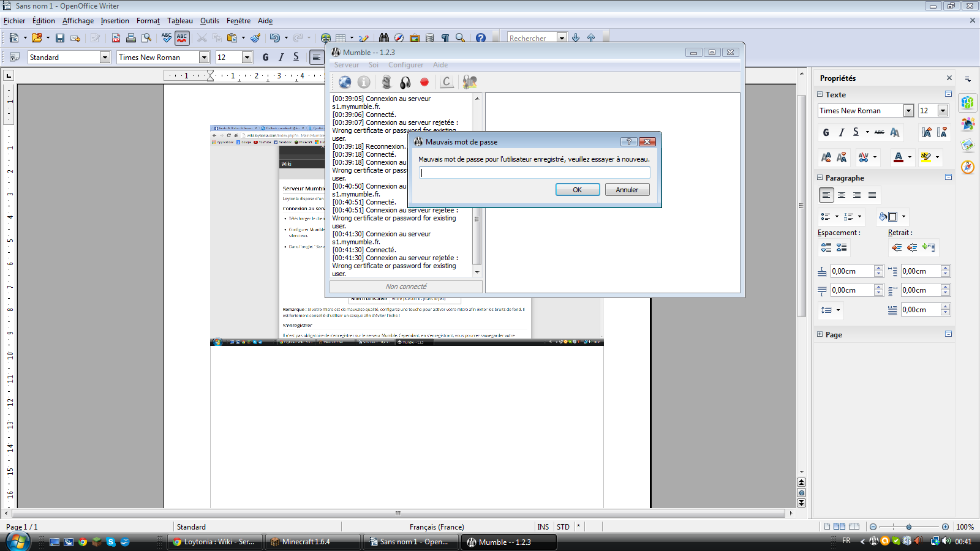
Task: Export directly as PDF icon
Action: (x=116, y=38)
